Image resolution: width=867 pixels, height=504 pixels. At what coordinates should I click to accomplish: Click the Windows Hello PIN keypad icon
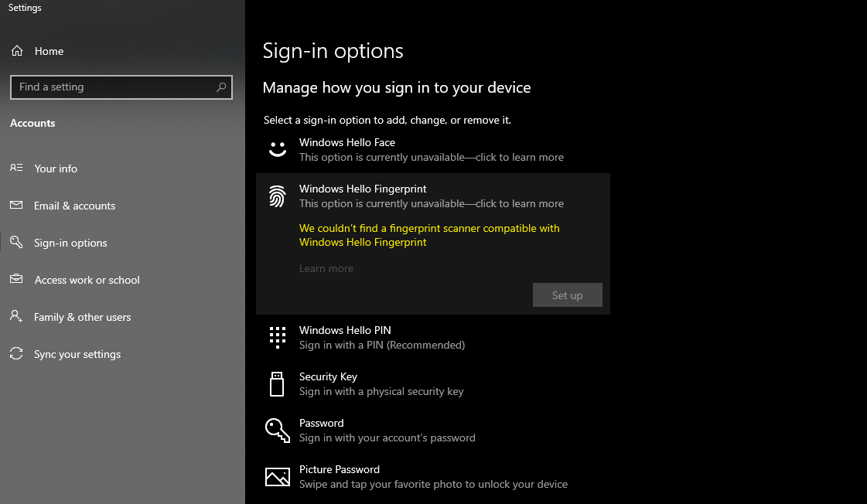coord(278,337)
